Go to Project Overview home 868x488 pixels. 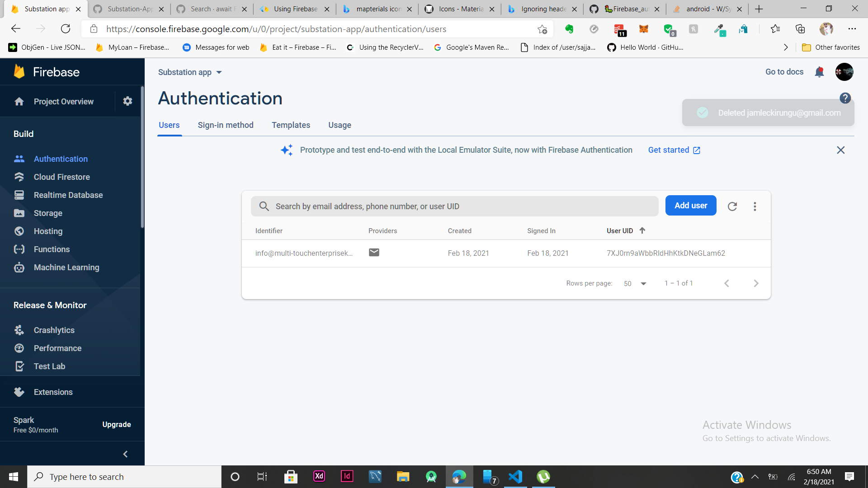click(x=63, y=102)
